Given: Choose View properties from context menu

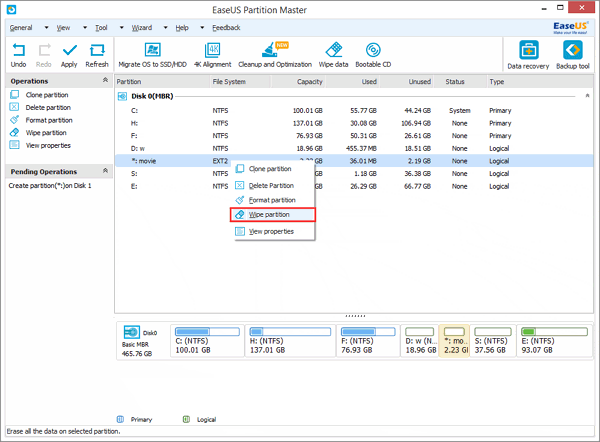Looking at the screenshot, I should point(275,232).
